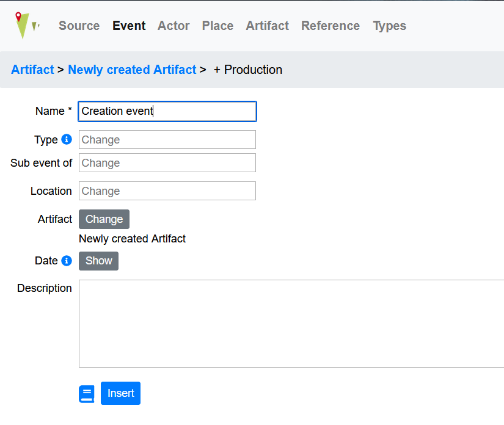Navigate to the Place menu item
The height and width of the screenshot is (425, 504).
tap(217, 26)
